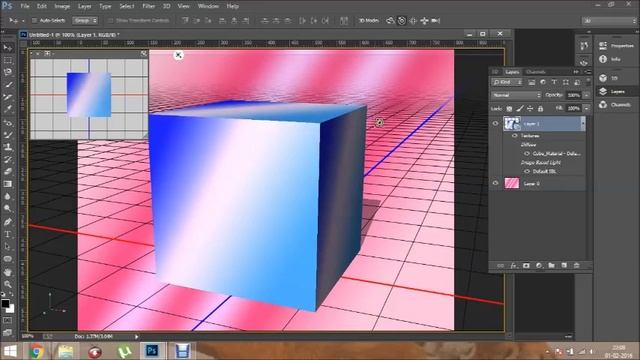640x360 pixels.
Task: Click the Lock transparent pixels icon
Action: pyautogui.click(x=509, y=109)
